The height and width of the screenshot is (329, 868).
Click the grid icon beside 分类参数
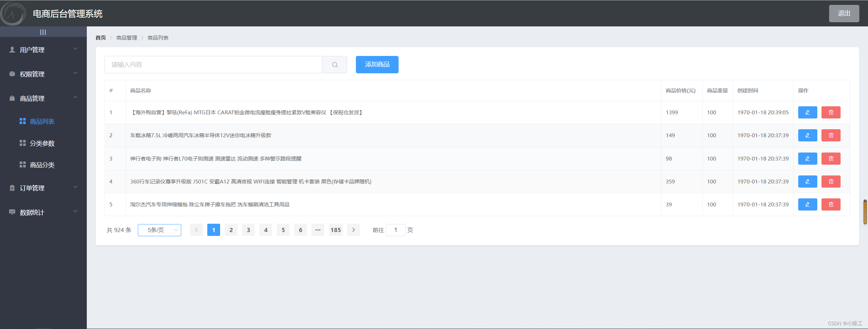(23, 143)
